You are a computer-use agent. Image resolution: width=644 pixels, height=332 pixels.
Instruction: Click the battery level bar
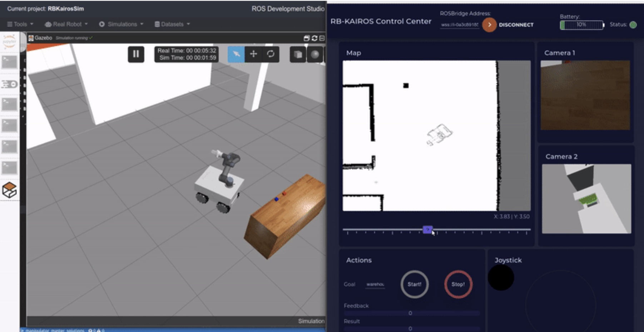(581, 25)
